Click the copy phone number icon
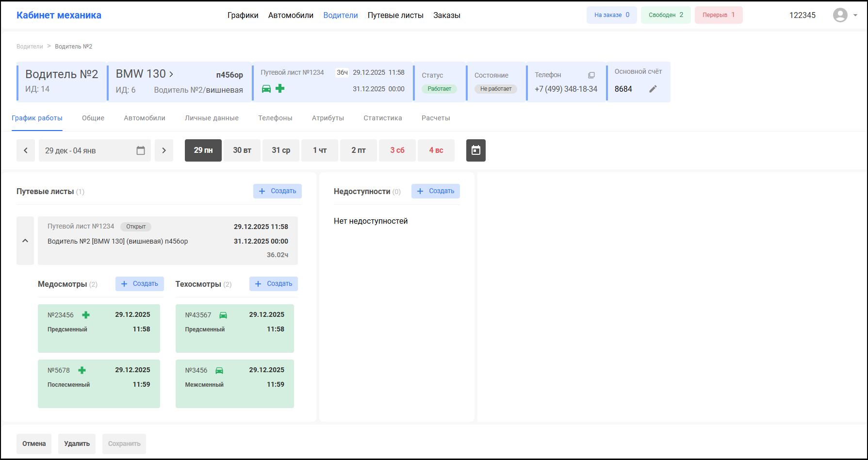868x460 pixels. point(591,75)
